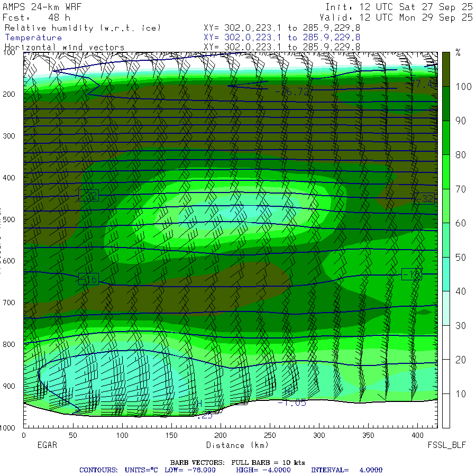Select the colorbar label 100

[463, 87]
